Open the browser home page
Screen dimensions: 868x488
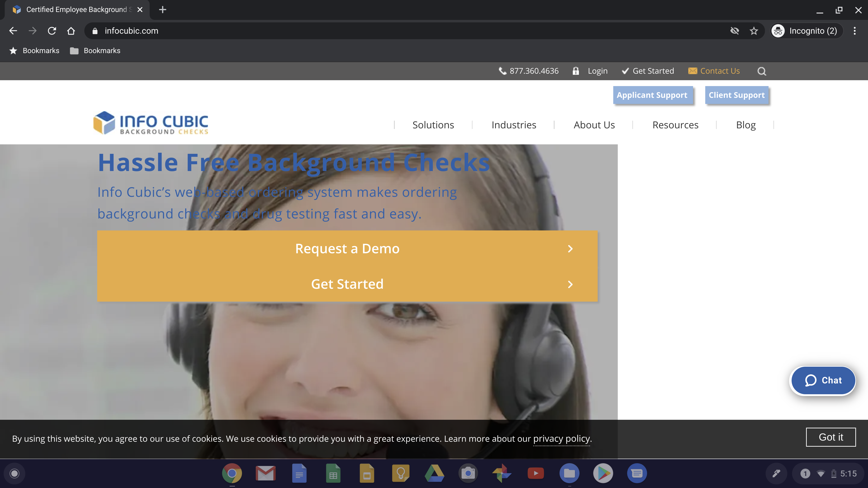71,31
